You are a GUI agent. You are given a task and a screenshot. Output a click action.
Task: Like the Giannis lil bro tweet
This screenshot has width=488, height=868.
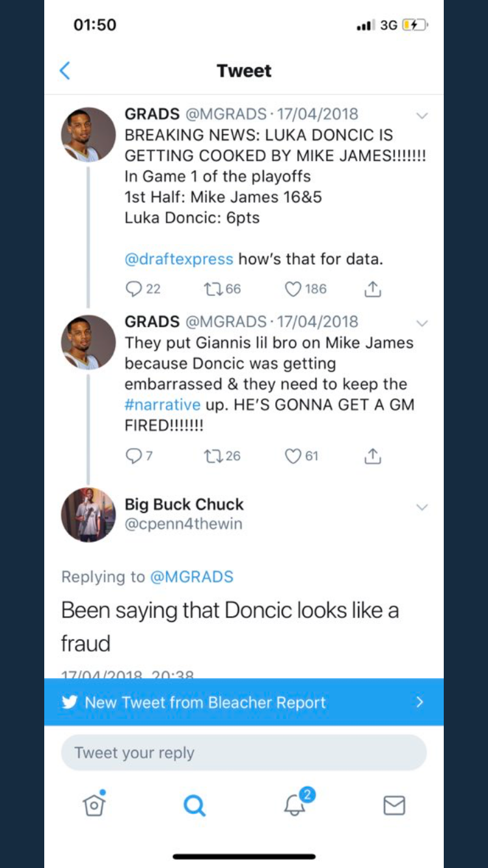[x=294, y=456]
